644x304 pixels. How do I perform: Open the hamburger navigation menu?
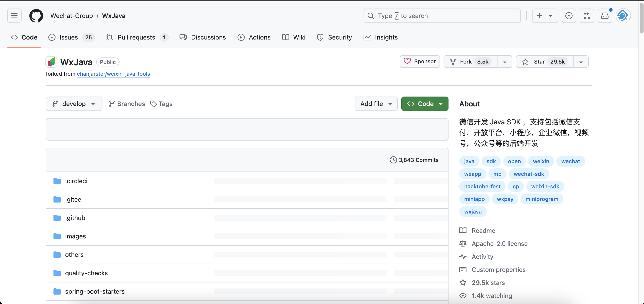click(x=14, y=16)
